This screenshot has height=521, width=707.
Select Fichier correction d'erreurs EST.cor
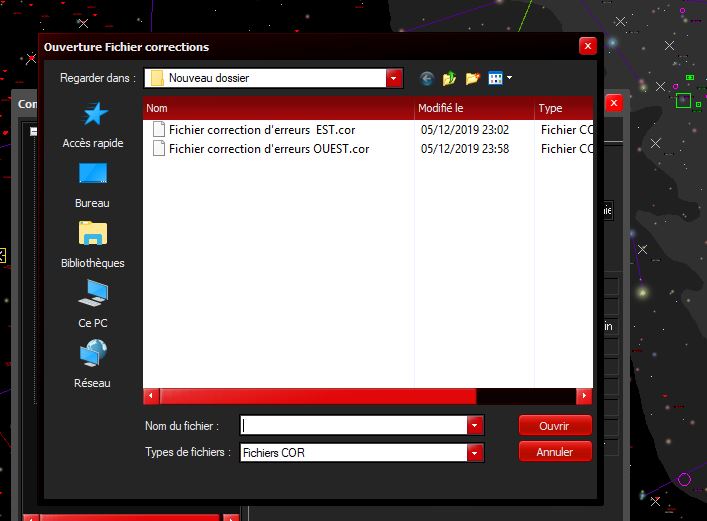(261, 130)
